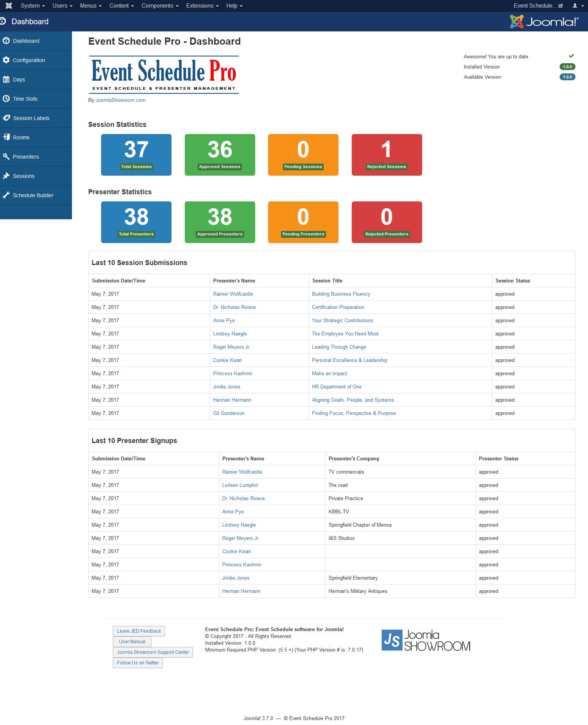Click the Dashboard sidebar icon
This screenshot has height=725, width=588.
coord(6,41)
